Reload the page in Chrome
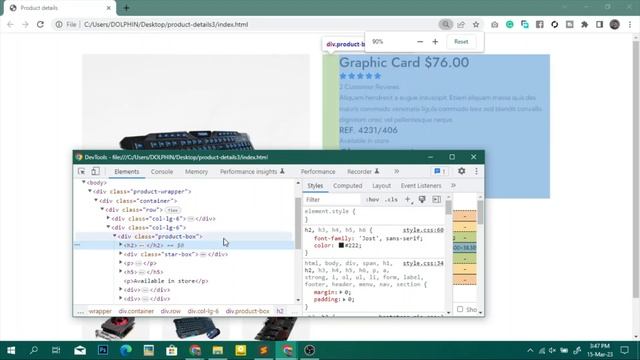The height and width of the screenshot is (360, 640). (x=40, y=24)
